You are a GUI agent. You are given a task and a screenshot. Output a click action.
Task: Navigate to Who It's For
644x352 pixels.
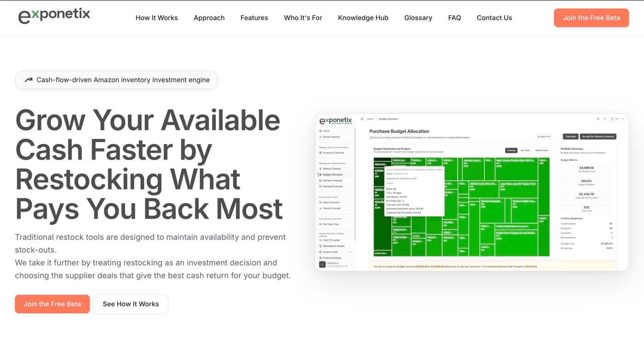pos(303,17)
